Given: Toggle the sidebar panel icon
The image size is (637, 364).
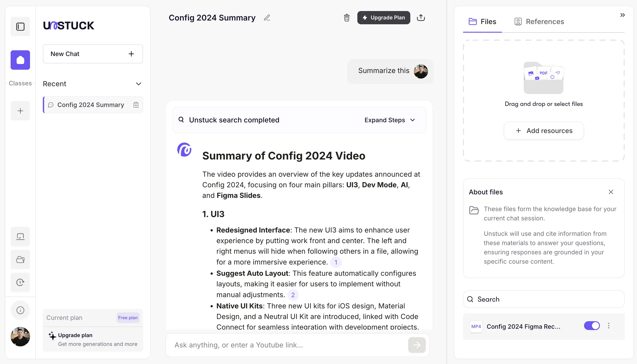Looking at the screenshot, I should 20,26.
